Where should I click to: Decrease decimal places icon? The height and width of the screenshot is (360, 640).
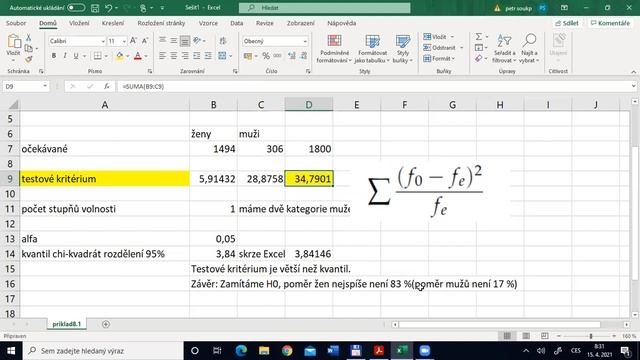(x=303, y=56)
